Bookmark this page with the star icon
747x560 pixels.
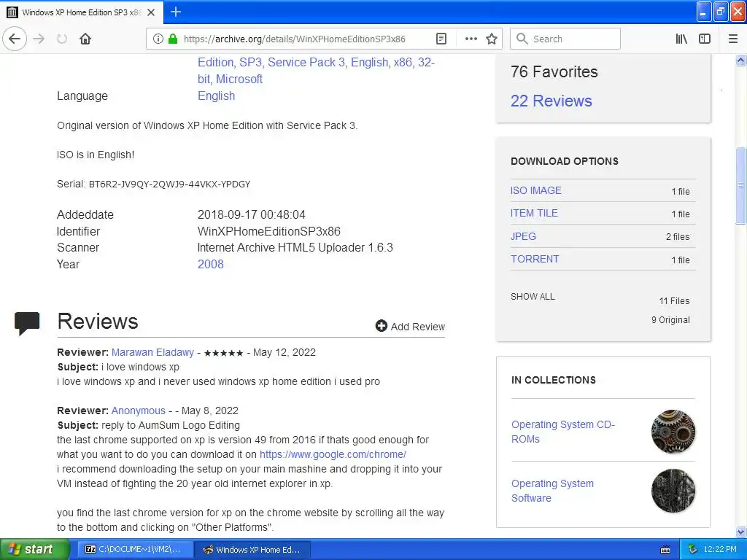pos(492,39)
